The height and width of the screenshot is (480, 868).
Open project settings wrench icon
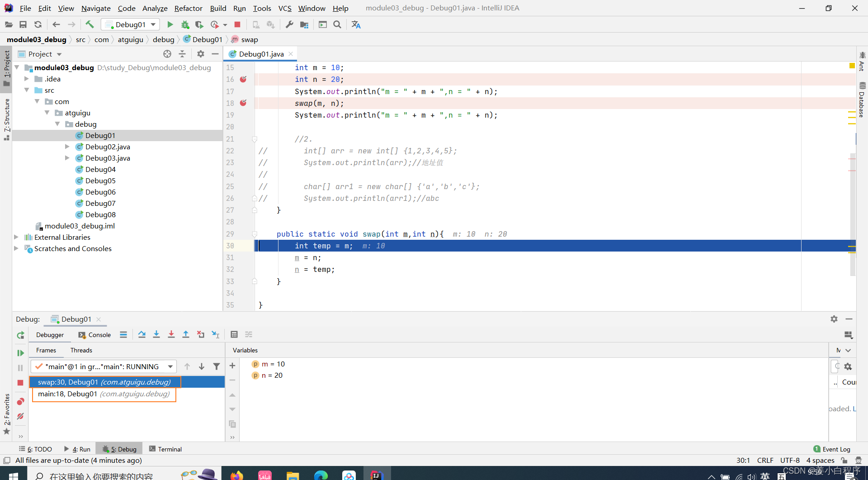click(x=289, y=24)
